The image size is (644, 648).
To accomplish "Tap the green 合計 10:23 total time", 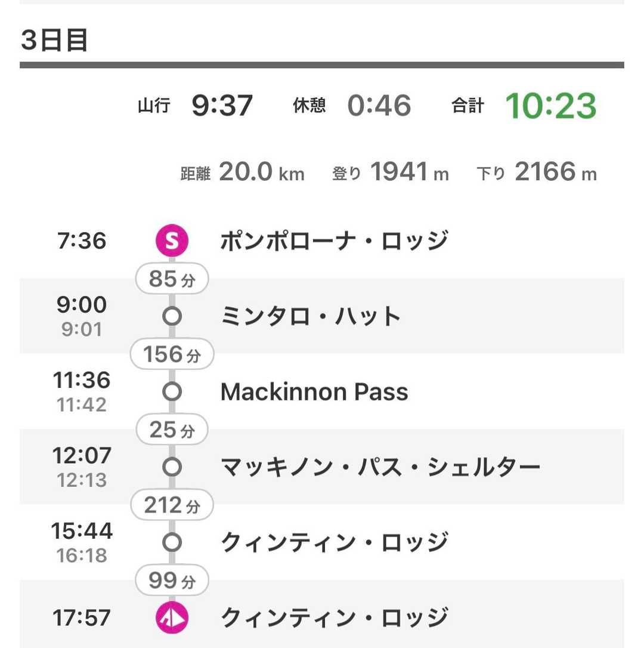I will [550, 106].
